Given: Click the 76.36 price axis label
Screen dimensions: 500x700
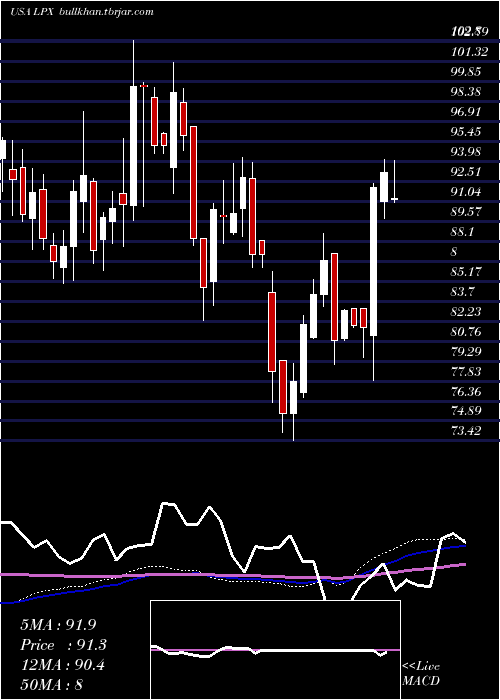Looking at the screenshot, I should [x=468, y=392].
